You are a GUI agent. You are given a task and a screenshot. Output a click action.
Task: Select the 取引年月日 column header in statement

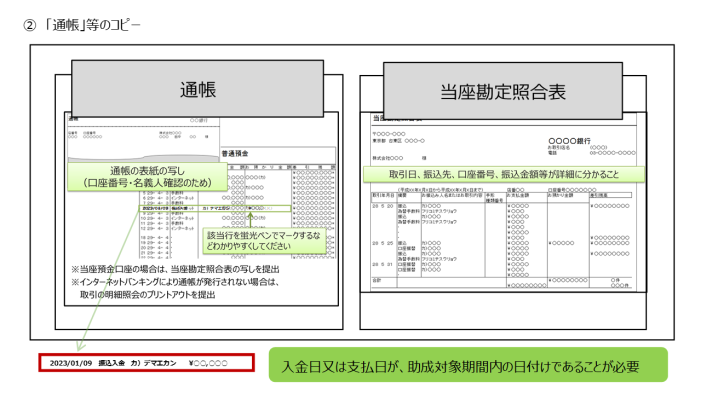[383, 195]
